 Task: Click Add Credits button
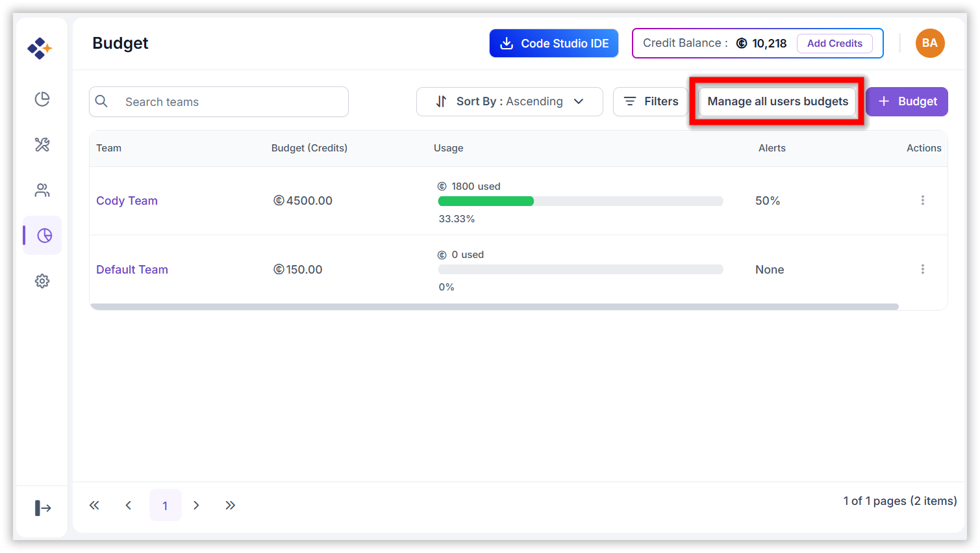(x=835, y=44)
